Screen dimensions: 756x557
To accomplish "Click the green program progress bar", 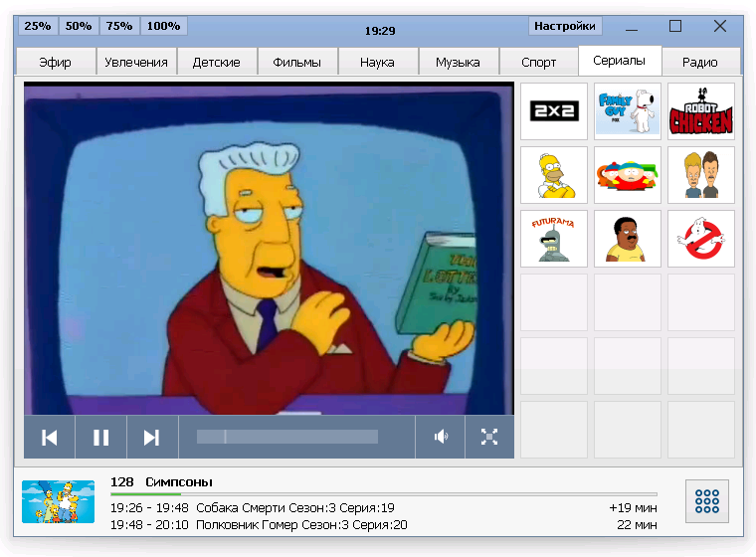I will pyautogui.click(x=383, y=494).
